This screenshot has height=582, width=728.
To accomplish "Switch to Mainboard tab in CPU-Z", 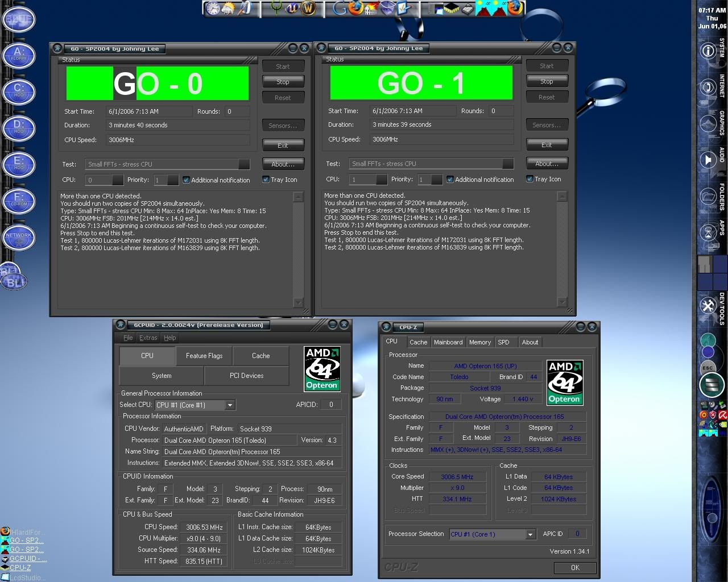I will point(448,342).
